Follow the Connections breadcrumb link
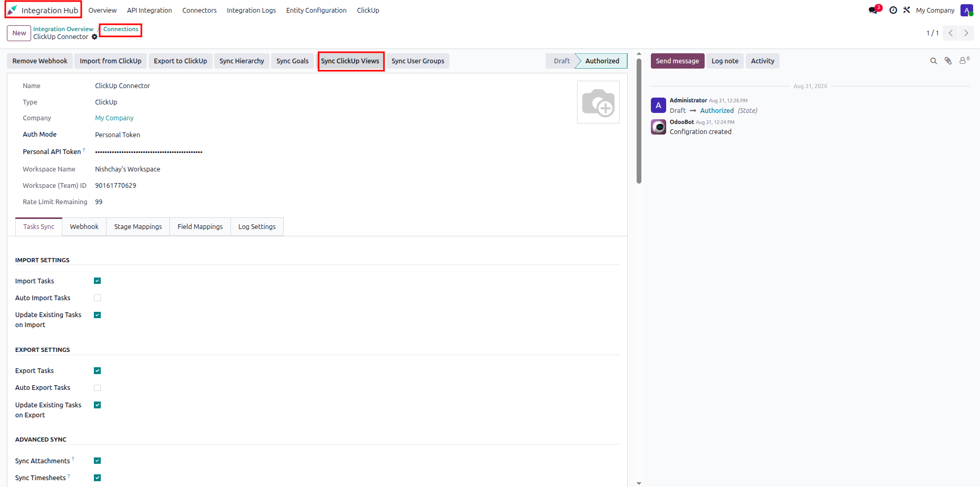Screen dimensions: 980x487 (121, 30)
